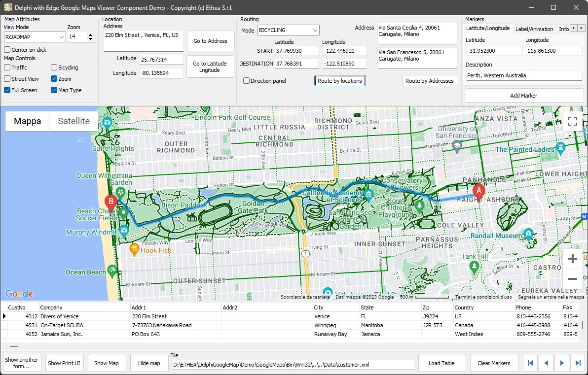
Task: Click the Koret Children's Playground tree icon
Action: click(x=420, y=205)
